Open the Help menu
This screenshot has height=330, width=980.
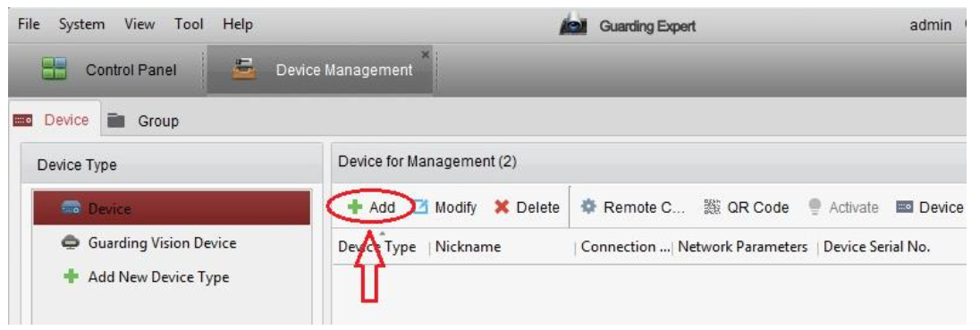pos(238,24)
